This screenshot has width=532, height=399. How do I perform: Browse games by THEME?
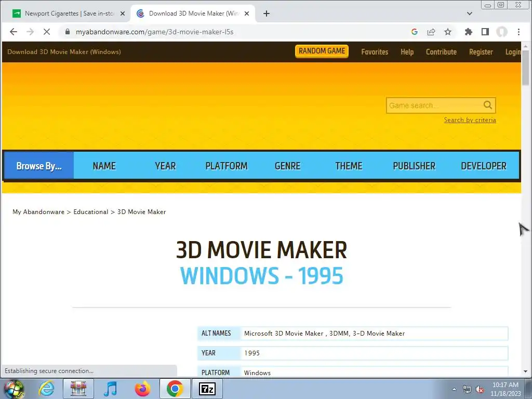point(349,166)
